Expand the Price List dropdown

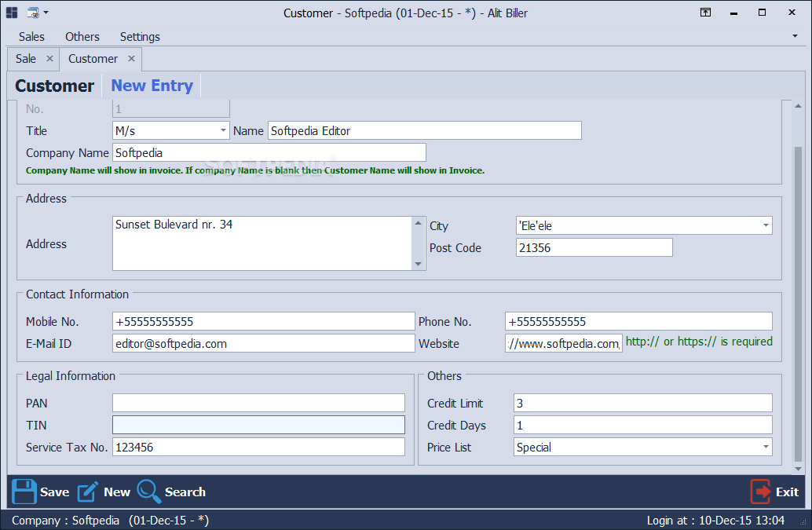766,448
